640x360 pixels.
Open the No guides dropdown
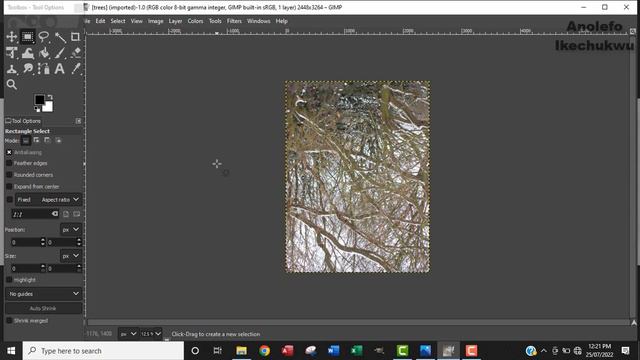point(43,294)
